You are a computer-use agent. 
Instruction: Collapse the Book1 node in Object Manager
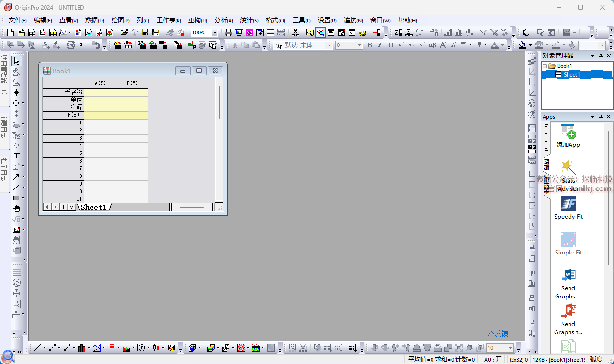(x=545, y=66)
